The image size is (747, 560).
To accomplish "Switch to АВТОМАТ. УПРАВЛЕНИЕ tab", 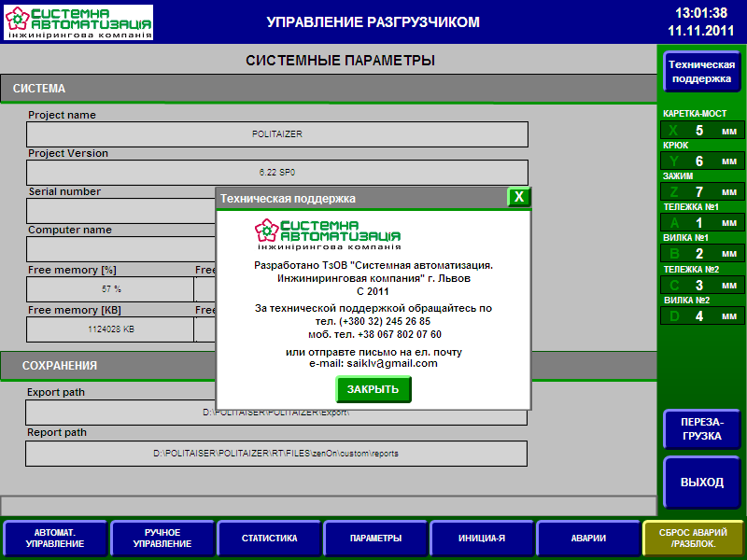I will tap(55, 539).
